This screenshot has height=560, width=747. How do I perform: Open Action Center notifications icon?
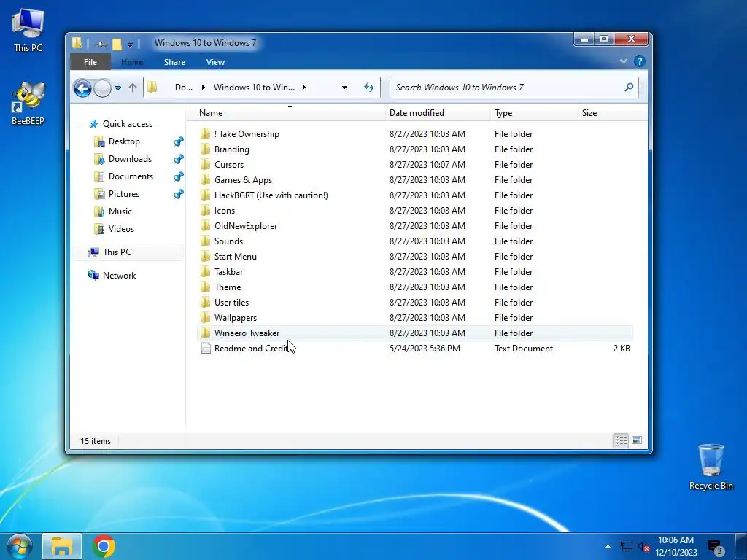point(716,548)
